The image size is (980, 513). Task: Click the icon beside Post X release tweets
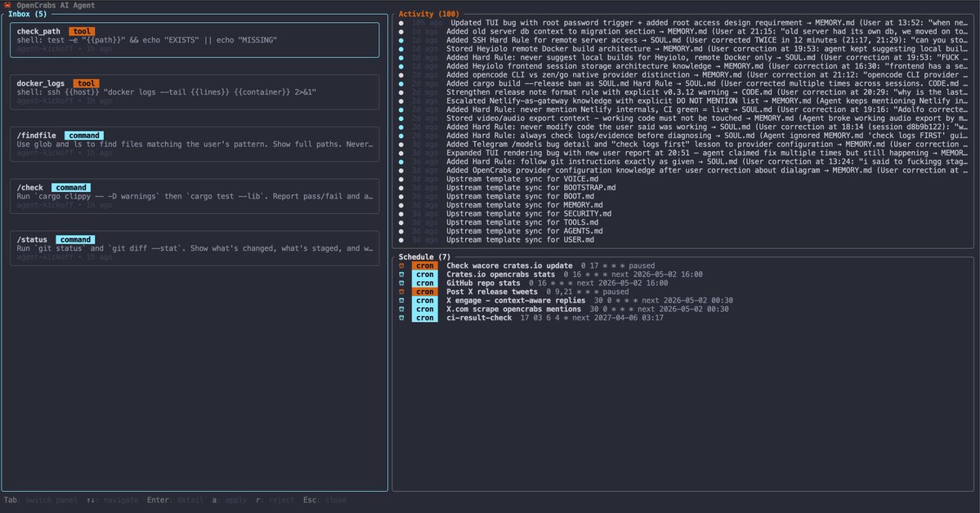coord(401,292)
